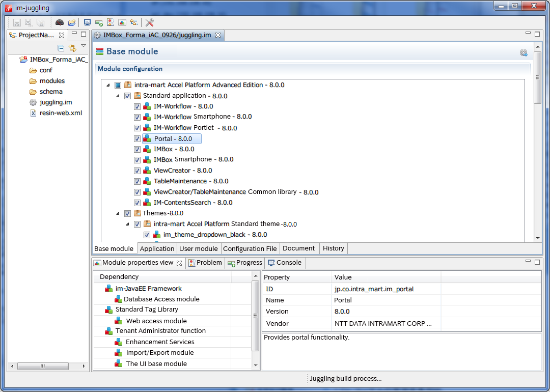The height and width of the screenshot is (392, 550).
Task: Collapse the Accel Platform Standard theme node
Action: click(x=127, y=224)
